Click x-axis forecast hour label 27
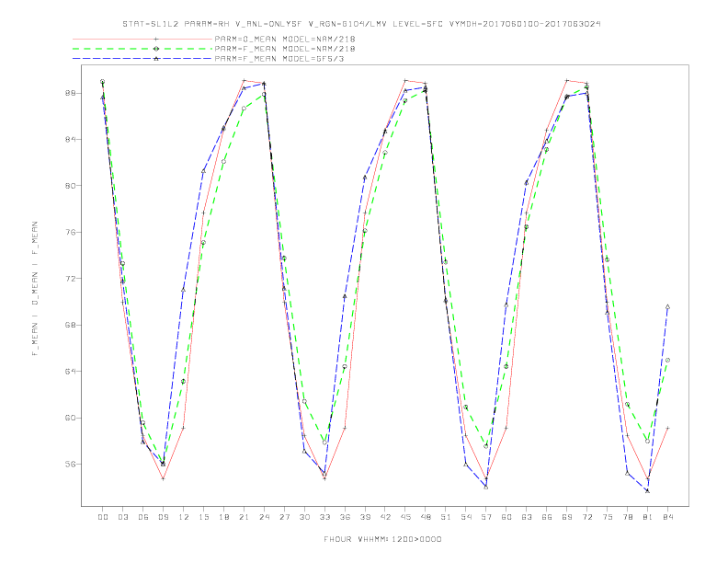Viewport: 728px width, 563px height. pyautogui.click(x=284, y=517)
